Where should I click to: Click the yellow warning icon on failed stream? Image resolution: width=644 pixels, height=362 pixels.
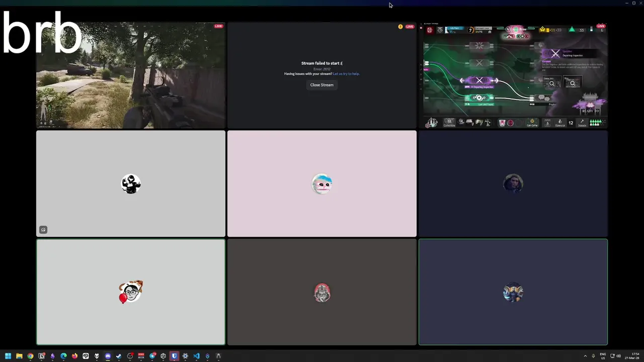point(400,27)
